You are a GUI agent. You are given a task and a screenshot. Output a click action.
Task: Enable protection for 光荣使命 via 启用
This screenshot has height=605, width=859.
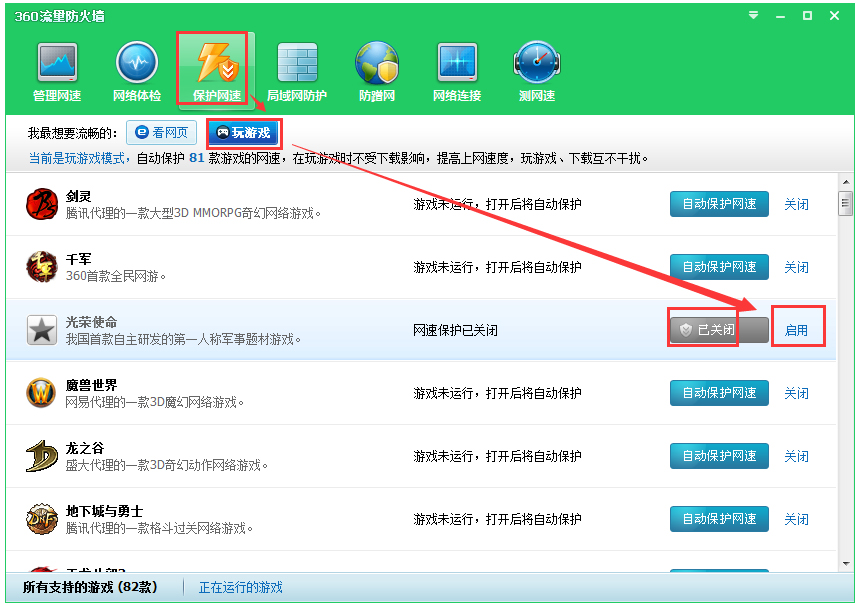(797, 330)
